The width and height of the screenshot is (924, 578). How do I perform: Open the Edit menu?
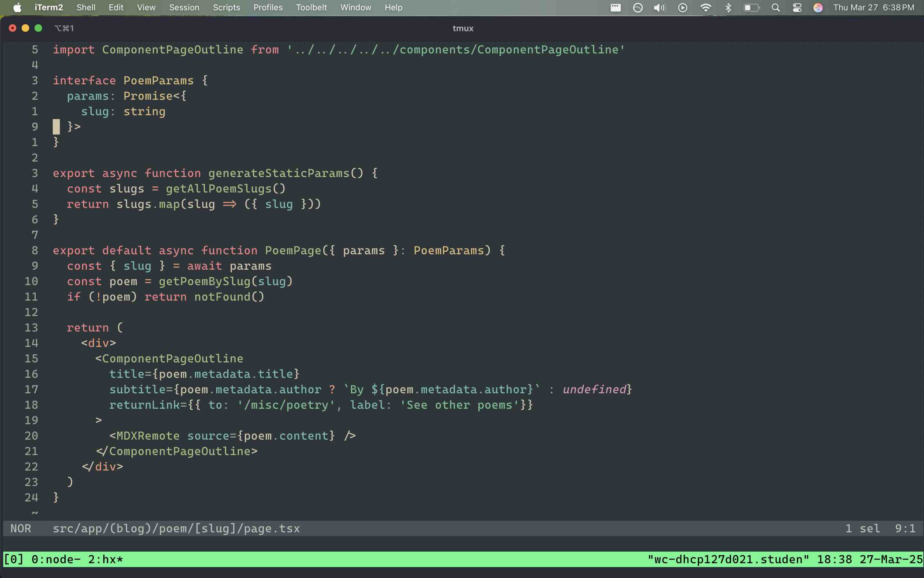point(116,8)
